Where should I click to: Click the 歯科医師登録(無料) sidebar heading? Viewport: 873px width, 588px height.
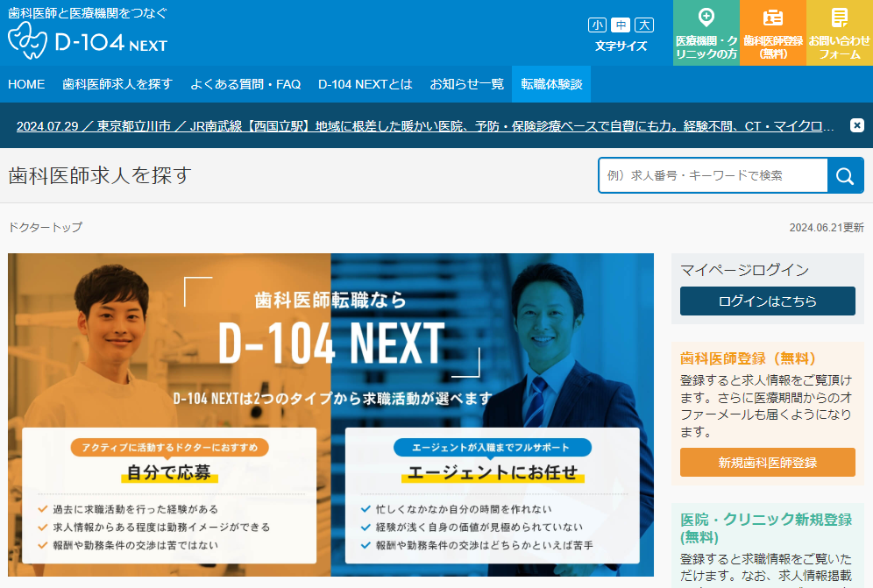[747, 358]
